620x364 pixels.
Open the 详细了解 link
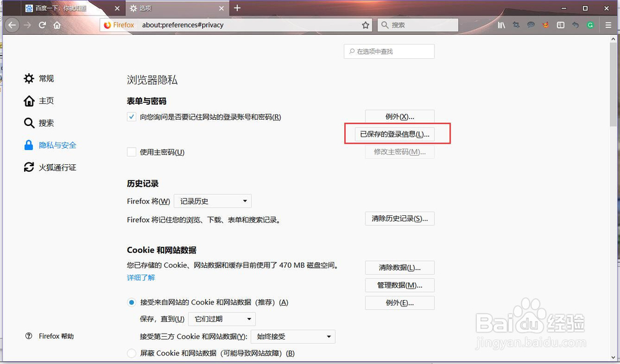(141, 277)
